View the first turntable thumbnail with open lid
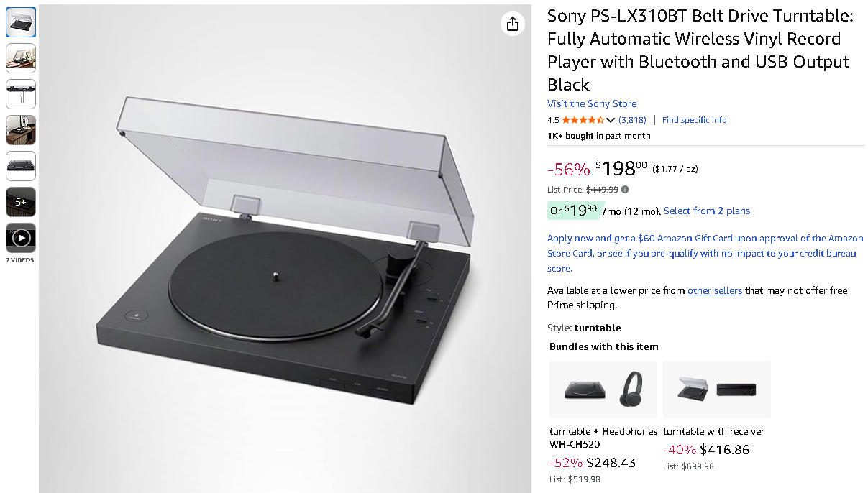 coord(21,22)
